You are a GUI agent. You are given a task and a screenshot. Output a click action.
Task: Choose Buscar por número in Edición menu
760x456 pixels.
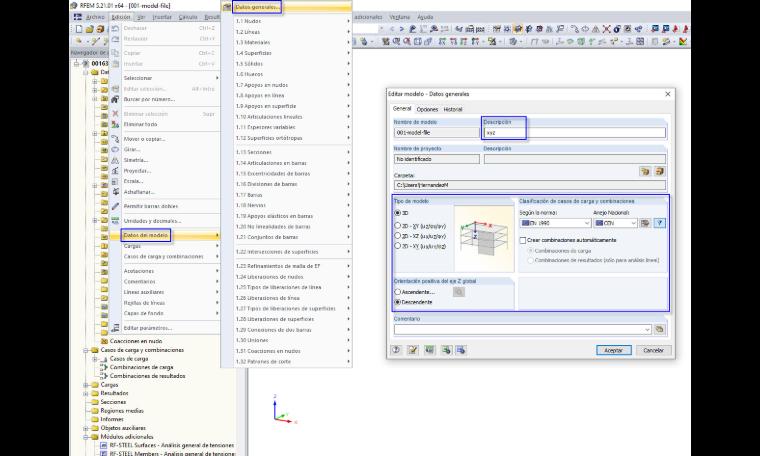coord(149,99)
